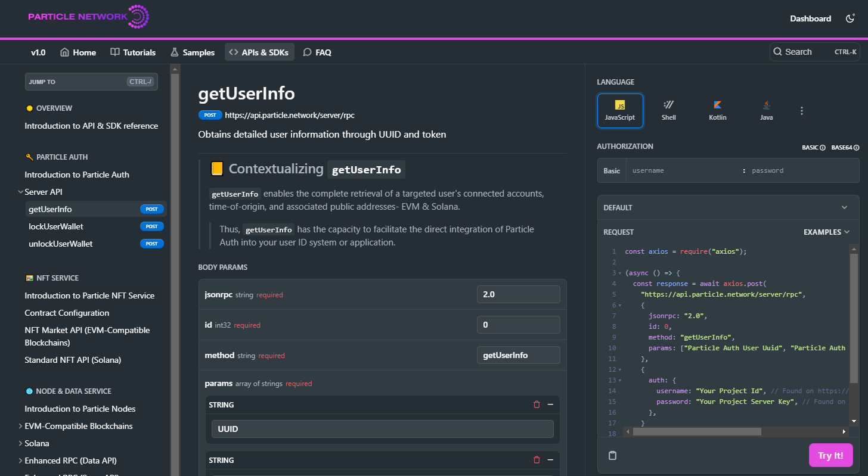Open the Dashboard link
This screenshot has height=476, width=868.
pyautogui.click(x=810, y=18)
